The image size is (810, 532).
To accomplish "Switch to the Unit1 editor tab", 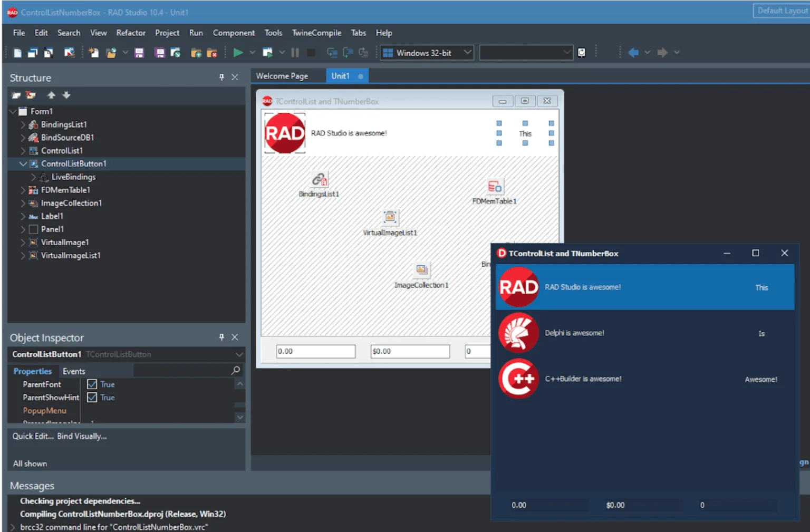I will (x=346, y=76).
